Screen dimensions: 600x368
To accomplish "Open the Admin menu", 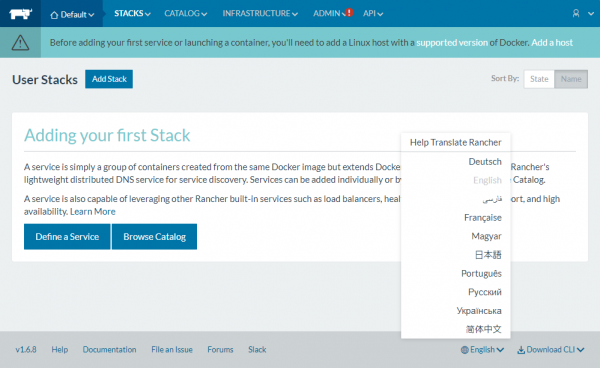I will coord(328,13).
